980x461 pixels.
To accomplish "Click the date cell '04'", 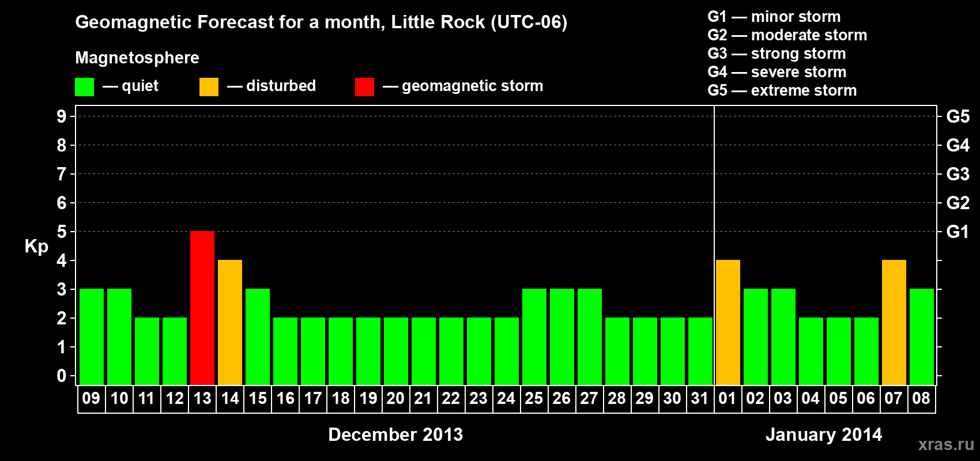I will click(811, 399).
